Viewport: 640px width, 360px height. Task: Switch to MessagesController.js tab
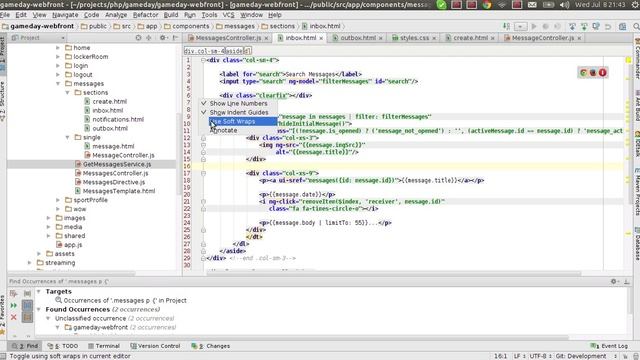(227, 38)
